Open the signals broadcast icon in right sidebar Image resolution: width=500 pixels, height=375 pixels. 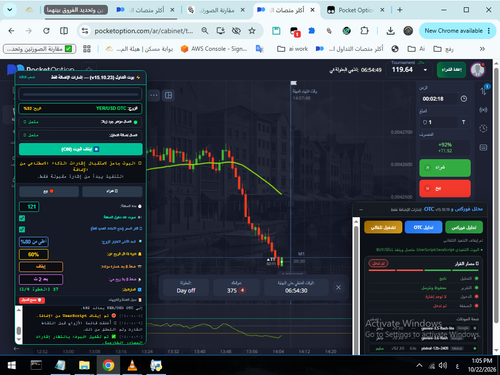coord(483,110)
